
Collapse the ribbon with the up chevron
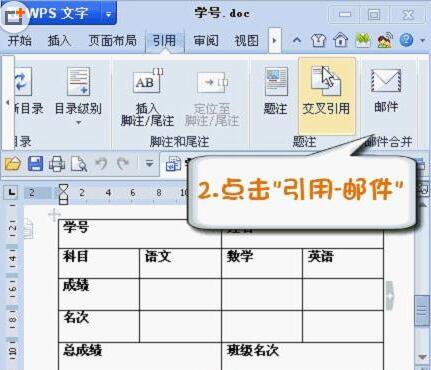point(297,41)
